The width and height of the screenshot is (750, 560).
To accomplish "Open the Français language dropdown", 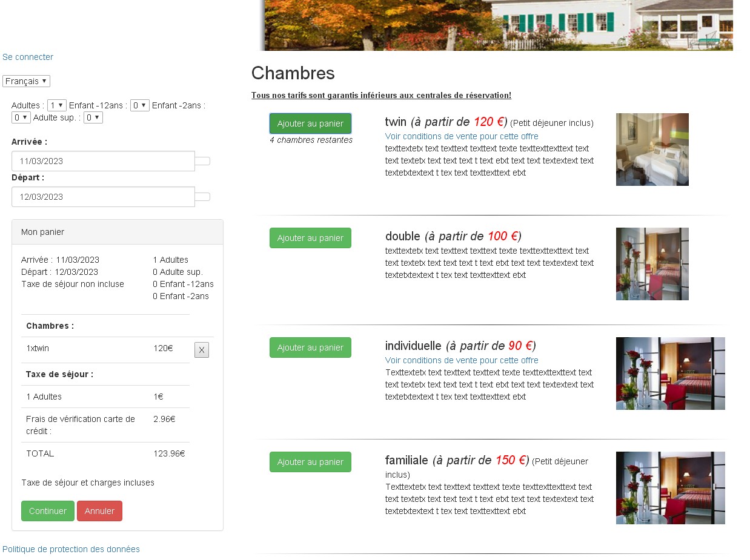I will (26, 81).
